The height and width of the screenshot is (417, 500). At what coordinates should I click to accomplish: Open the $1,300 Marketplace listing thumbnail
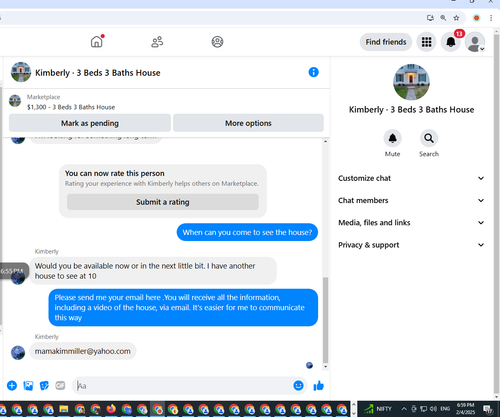click(15, 101)
